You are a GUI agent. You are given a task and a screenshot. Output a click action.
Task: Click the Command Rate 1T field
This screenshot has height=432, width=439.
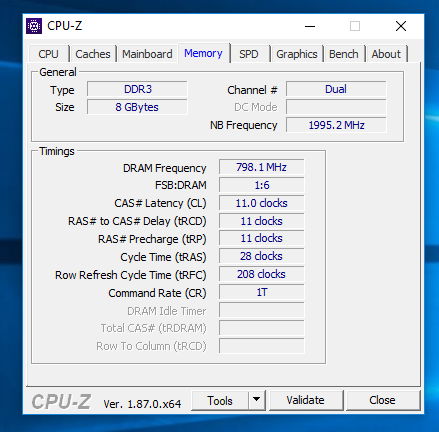point(262,292)
